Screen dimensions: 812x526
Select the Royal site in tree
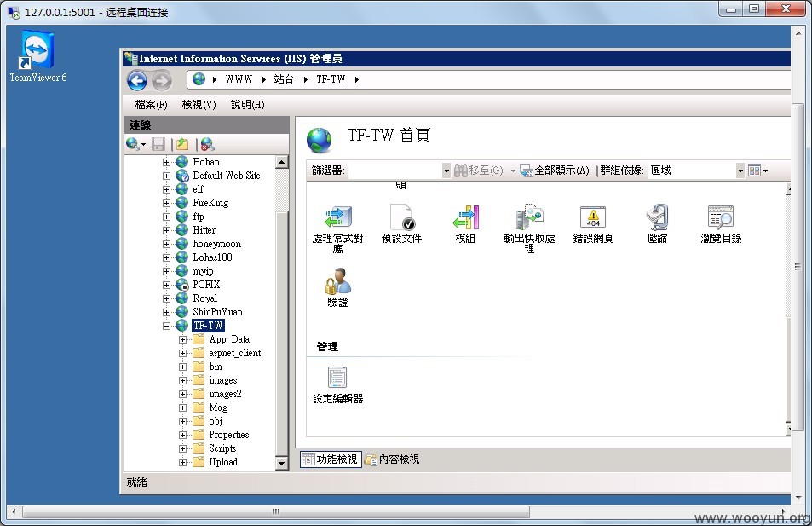click(205, 298)
